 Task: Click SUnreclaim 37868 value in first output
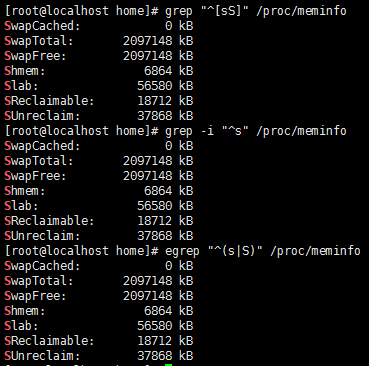point(155,116)
